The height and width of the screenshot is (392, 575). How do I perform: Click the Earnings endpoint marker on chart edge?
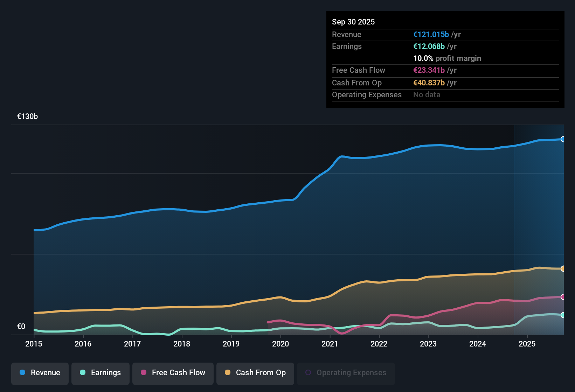coord(563,315)
